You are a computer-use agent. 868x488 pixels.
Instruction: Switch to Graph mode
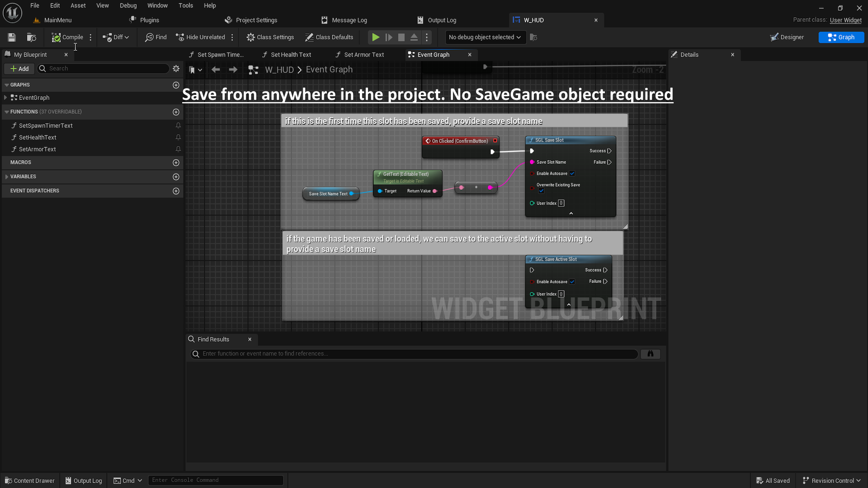pyautogui.click(x=841, y=38)
